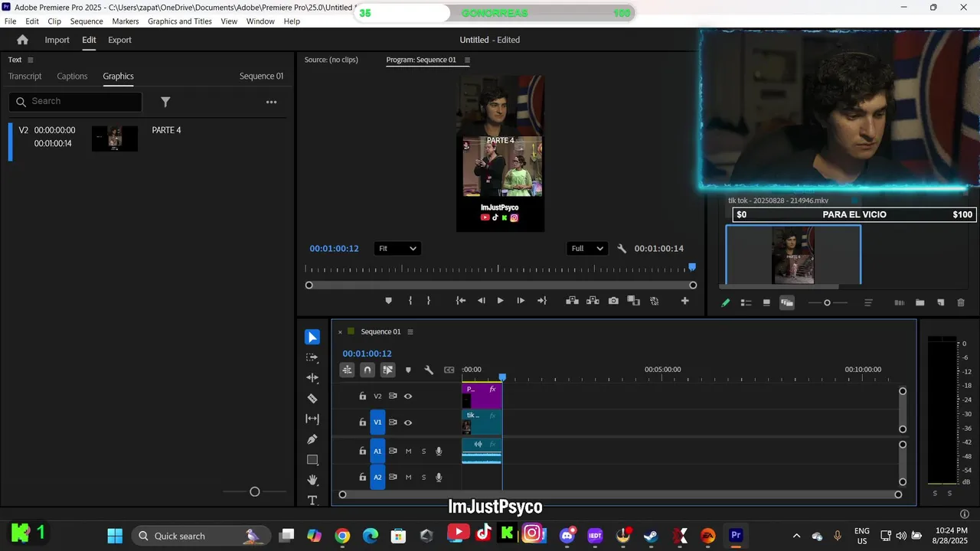980x551 pixels.
Task: Click the Search field in Text panel
Action: click(76, 102)
